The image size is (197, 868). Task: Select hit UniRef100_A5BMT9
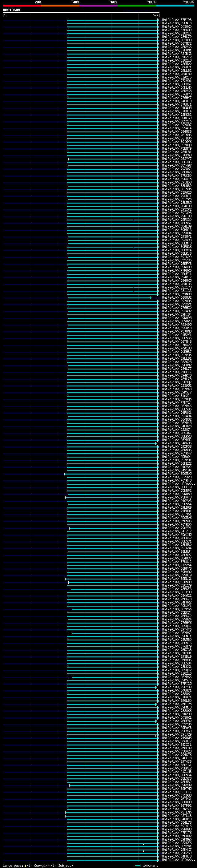click(177, 149)
